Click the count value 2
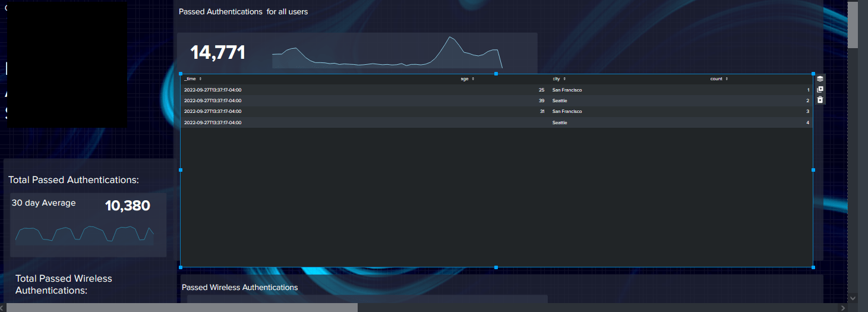 808,101
